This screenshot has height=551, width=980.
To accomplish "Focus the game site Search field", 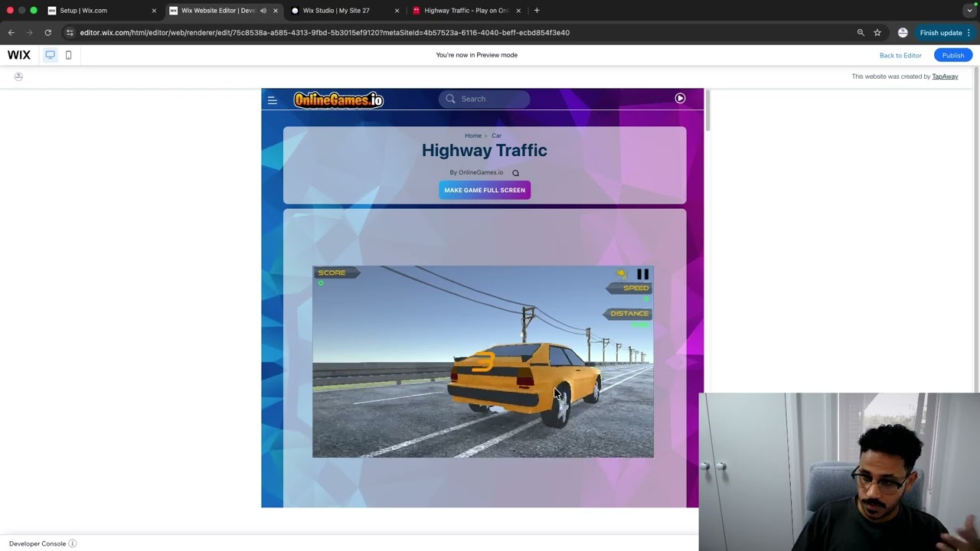I will click(484, 99).
